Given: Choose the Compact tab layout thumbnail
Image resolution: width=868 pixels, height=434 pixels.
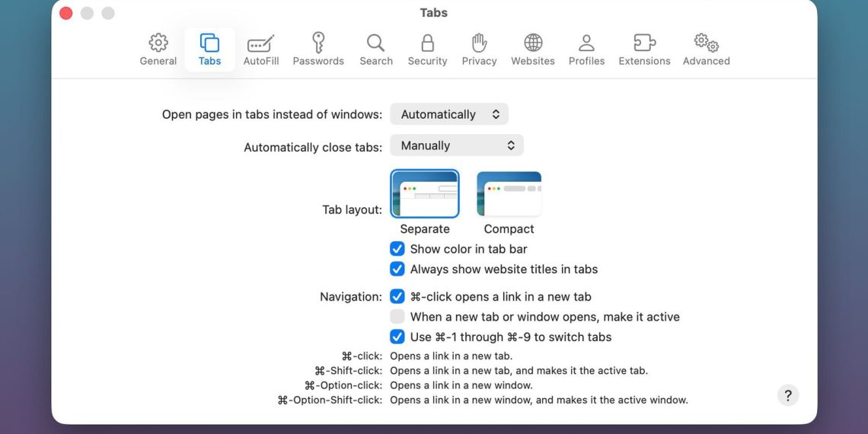Looking at the screenshot, I should coord(509,194).
